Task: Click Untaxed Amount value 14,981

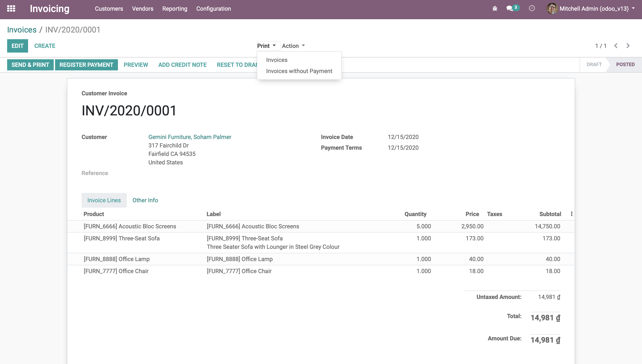Action: (x=549, y=297)
